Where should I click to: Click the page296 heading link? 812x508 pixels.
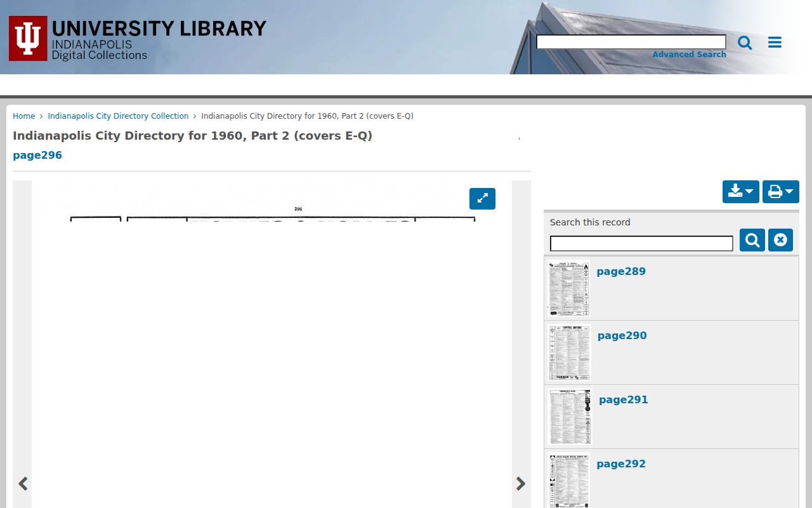pos(37,156)
